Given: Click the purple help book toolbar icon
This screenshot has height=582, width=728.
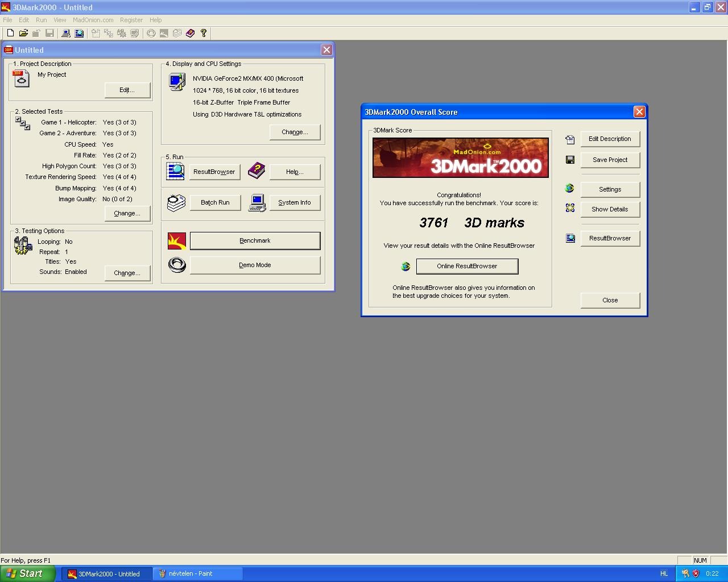Looking at the screenshot, I should click(190, 34).
